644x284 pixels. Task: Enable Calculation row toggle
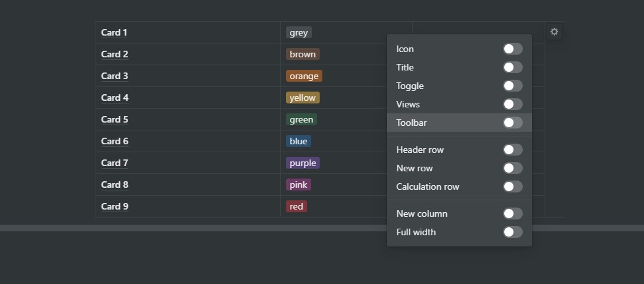[513, 186]
